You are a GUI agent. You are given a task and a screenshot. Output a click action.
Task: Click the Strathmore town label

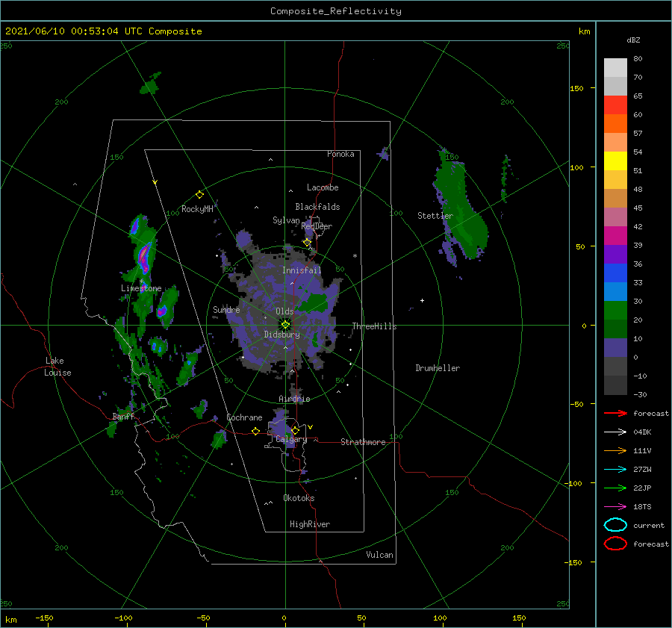pos(363,442)
